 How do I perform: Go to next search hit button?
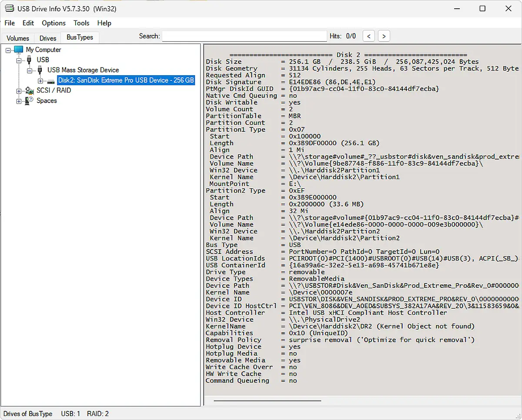tap(384, 36)
